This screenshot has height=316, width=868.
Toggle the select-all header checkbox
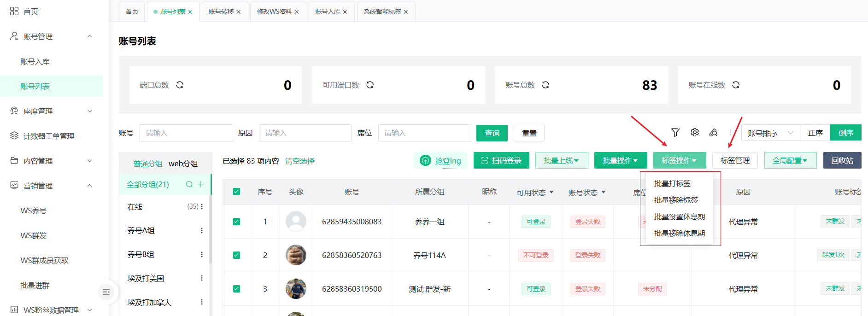(236, 192)
